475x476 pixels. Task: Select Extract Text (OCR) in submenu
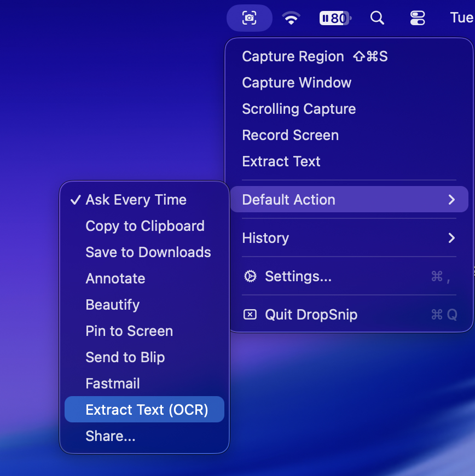click(144, 409)
